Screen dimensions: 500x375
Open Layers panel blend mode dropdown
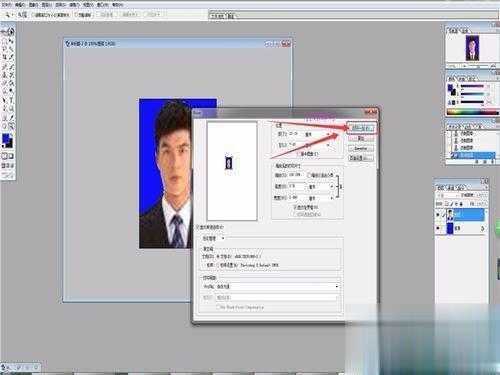[448, 195]
